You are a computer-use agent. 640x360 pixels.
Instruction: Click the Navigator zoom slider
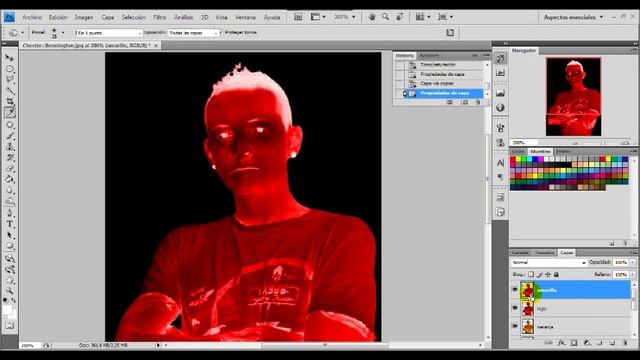(x=603, y=143)
